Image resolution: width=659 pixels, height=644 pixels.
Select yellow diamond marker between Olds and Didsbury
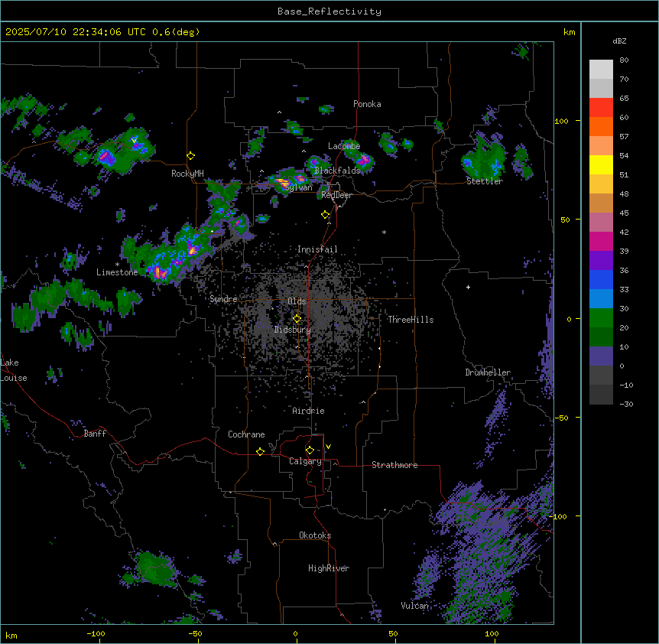coord(297,318)
